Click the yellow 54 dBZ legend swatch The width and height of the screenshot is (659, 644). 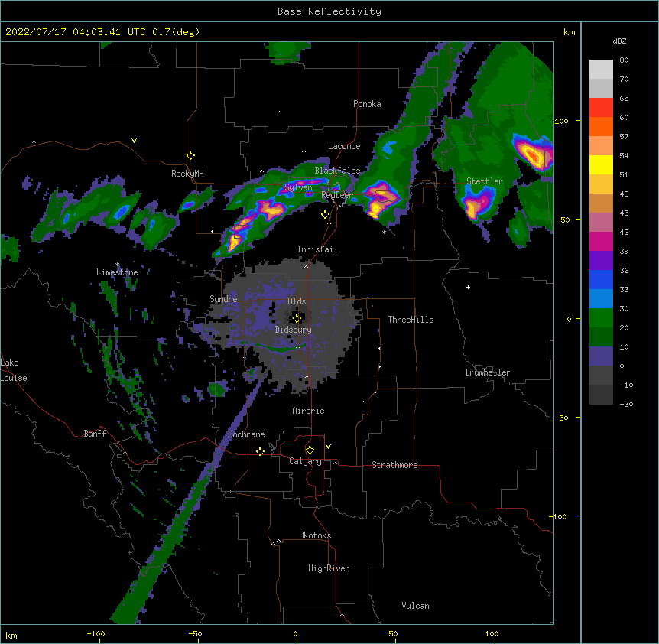pyautogui.click(x=601, y=164)
